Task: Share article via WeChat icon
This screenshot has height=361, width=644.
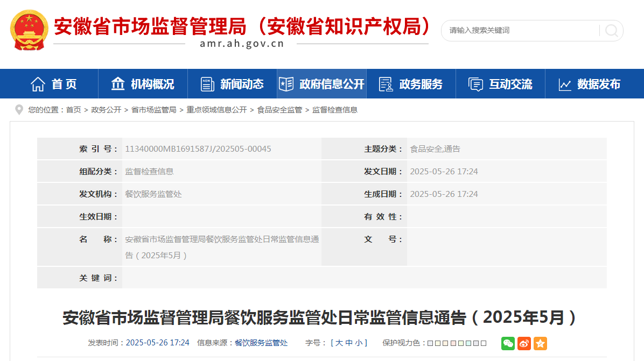Action: coord(508,343)
